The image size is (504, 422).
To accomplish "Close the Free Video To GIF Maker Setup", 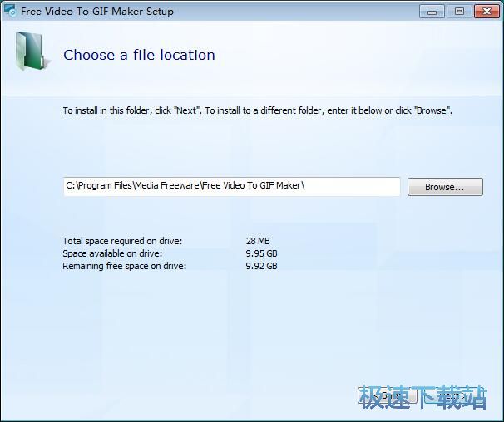I will coord(487,12).
